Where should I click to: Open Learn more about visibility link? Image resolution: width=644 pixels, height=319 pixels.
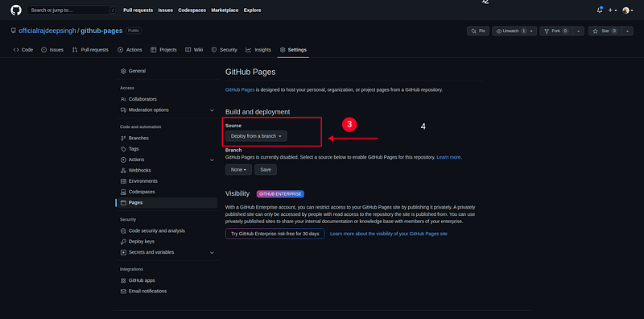tap(389, 234)
